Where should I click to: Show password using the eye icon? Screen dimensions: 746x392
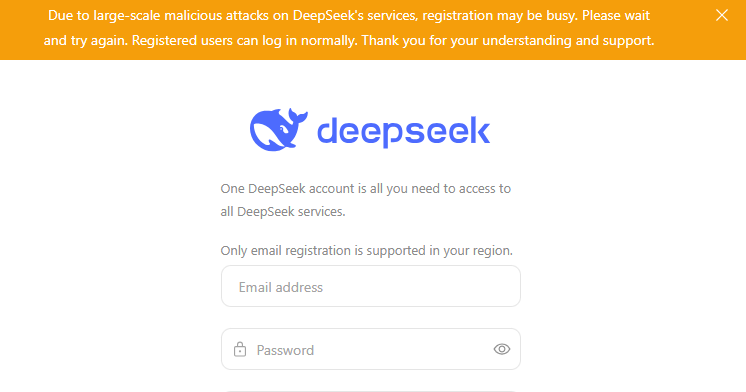pos(501,349)
